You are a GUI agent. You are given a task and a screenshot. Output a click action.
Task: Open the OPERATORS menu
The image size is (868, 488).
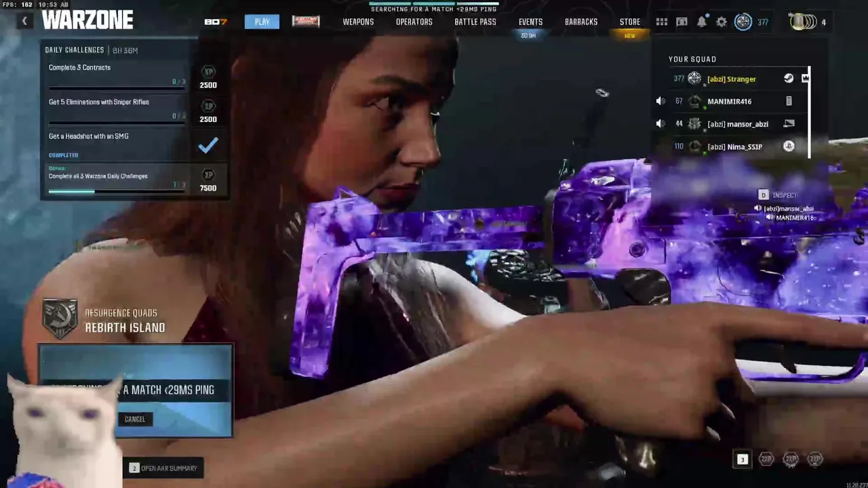414,22
